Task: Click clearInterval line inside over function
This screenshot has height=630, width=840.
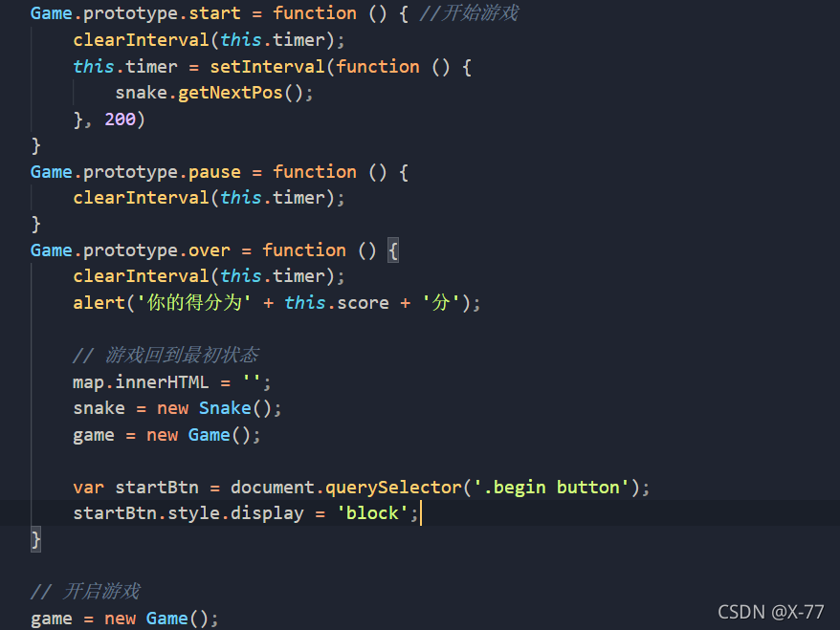Action: tap(209, 275)
